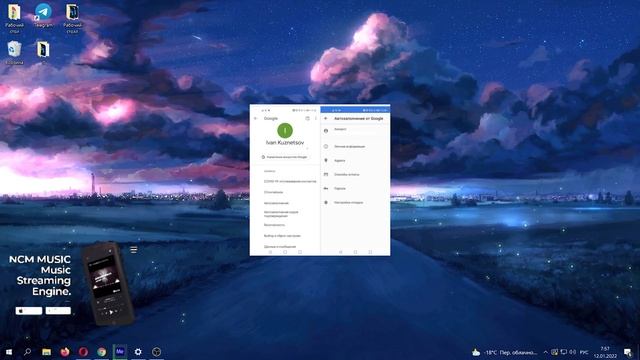Open the volume control in the tray
The image size is (640, 360).
[x=573, y=352]
